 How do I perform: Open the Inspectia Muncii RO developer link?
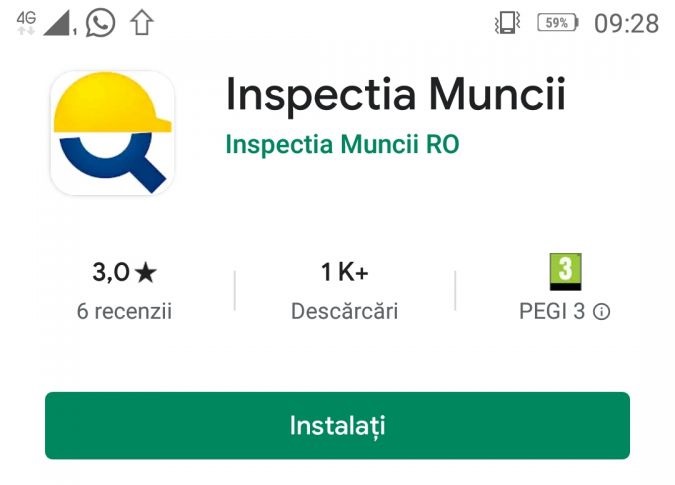tap(342, 144)
